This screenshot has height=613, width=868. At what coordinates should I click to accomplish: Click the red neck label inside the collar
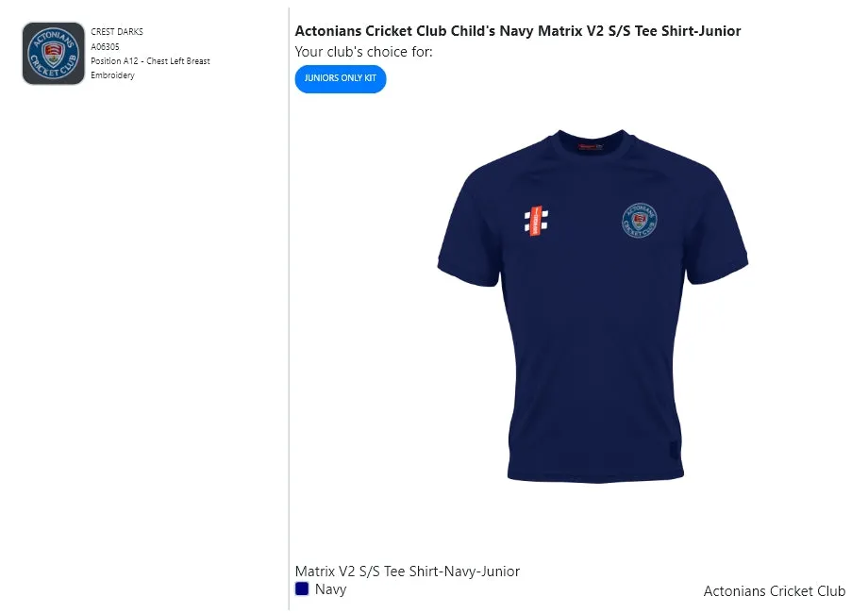point(592,147)
